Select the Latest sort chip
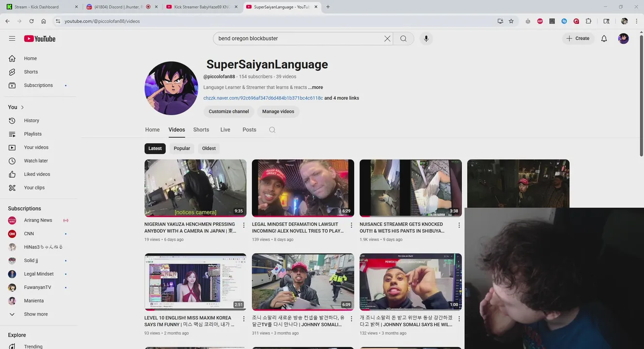Screen dimensions: 644x349 tap(155, 148)
